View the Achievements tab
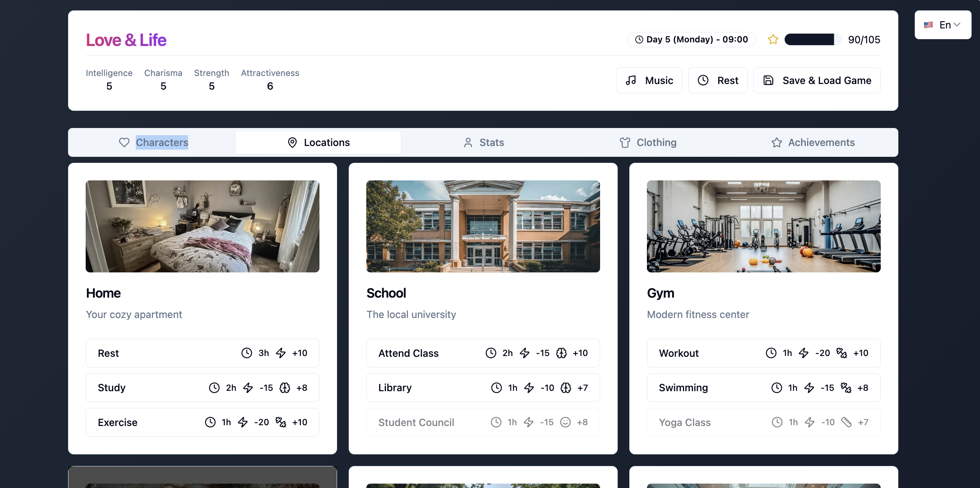 pyautogui.click(x=813, y=142)
